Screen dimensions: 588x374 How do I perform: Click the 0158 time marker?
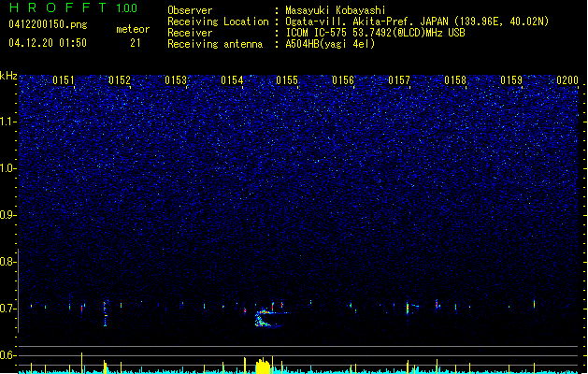click(x=455, y=80)
